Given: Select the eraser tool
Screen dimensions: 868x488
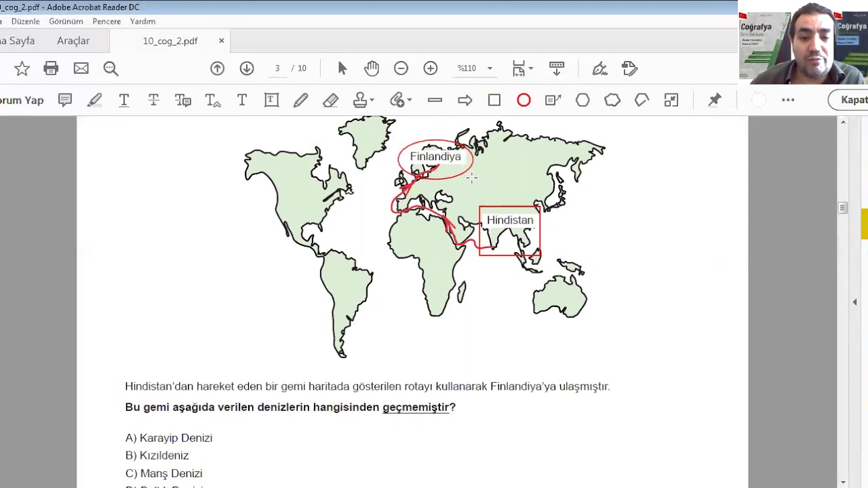Looking at the screenshot, I should coord(330,100).
